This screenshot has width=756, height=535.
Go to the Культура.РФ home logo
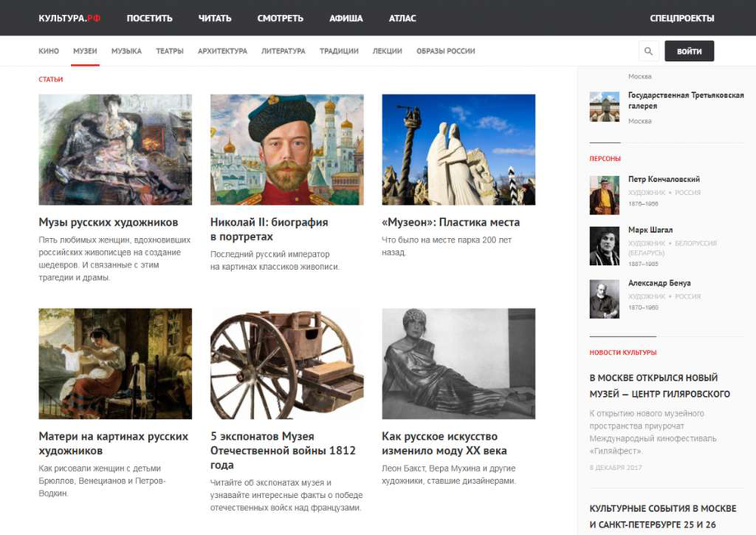tap(69, 18)
